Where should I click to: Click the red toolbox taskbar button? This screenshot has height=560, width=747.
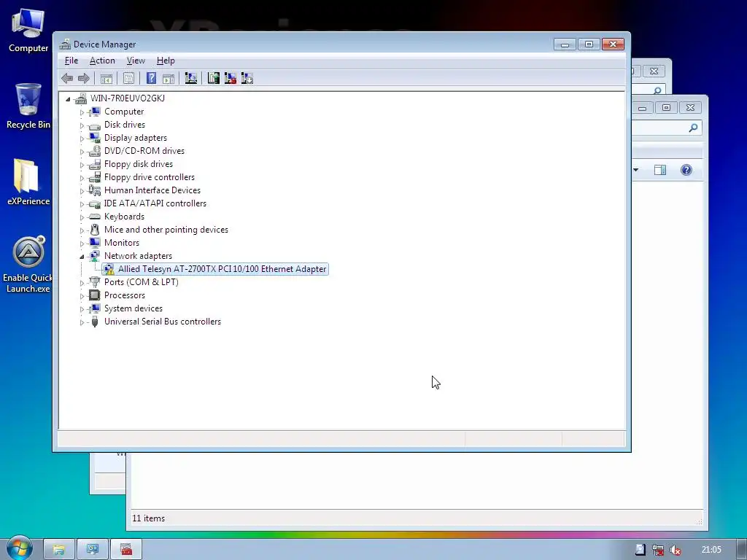[125, 550]
